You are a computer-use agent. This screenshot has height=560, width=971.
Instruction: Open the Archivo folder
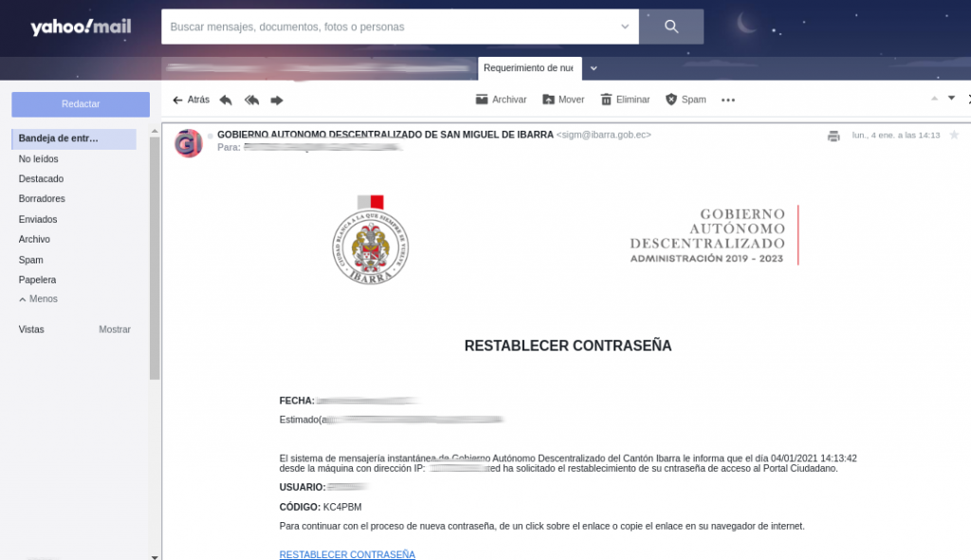click(34, 239)
